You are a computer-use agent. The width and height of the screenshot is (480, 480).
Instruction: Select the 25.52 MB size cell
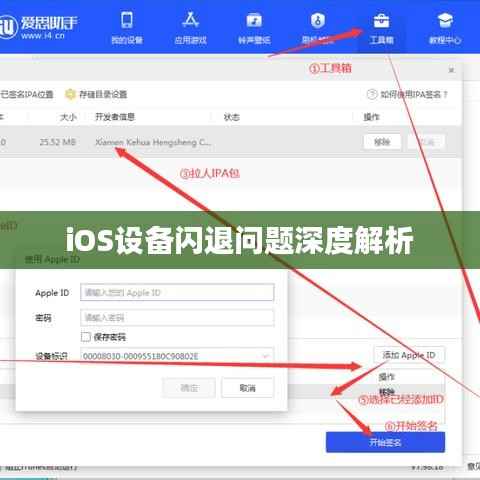(x=58, y=142)
